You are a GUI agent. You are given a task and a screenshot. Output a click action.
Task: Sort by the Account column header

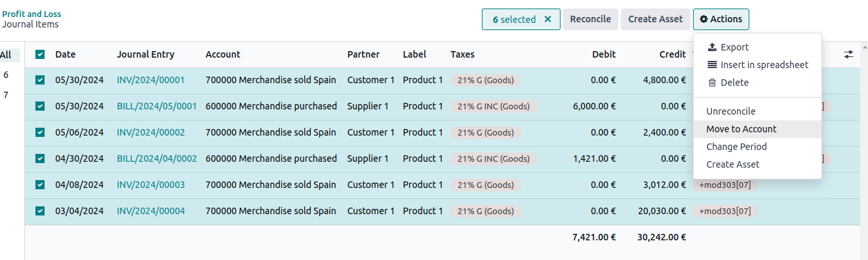pyautogui.click(x=223, y=55)
